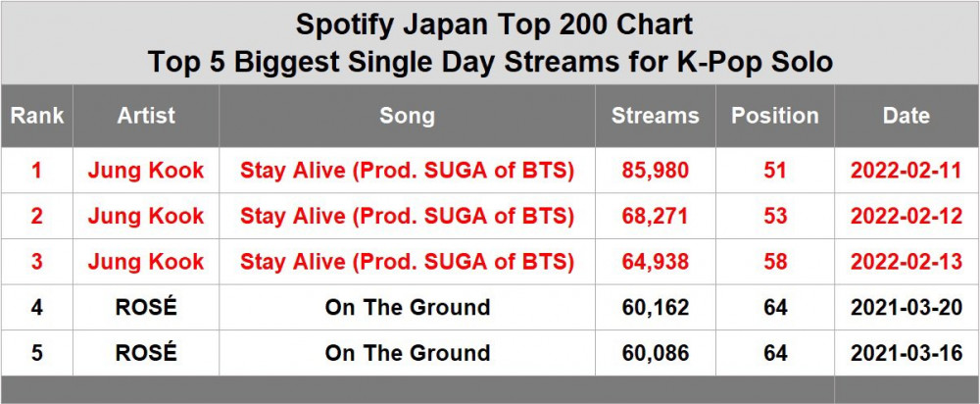Select the date cell 2022-02-11
Viewport: 980px width, 404px height.
(906, 171)
